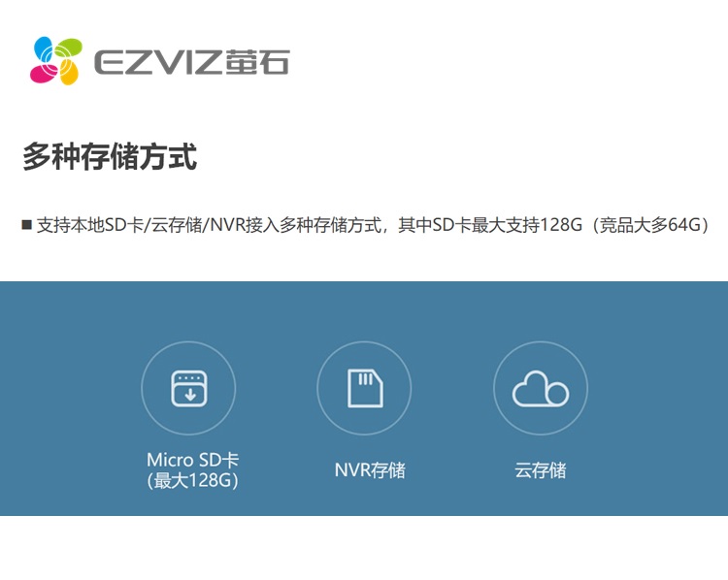Click the EZVIZ colorful flower logo
Screen dimensions: 728x580
[x=56, y=61]
